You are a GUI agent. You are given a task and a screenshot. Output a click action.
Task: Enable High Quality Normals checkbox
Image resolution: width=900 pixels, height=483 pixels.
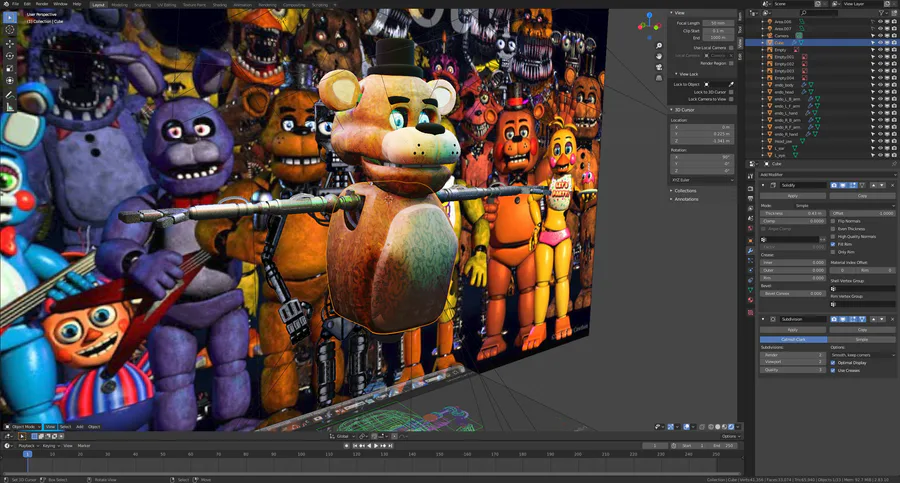click(x=833, y=237)
